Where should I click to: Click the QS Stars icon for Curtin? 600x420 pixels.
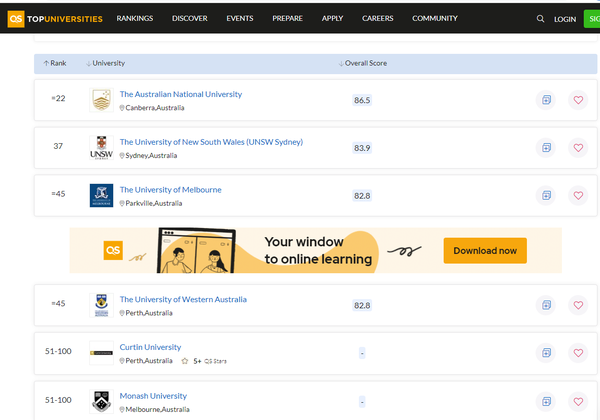pyautogui.click(x=184, y=361)
